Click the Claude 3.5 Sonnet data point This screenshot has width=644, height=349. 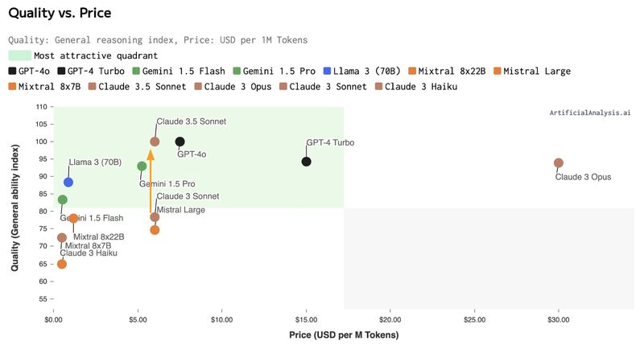click(x=155, y=142)
